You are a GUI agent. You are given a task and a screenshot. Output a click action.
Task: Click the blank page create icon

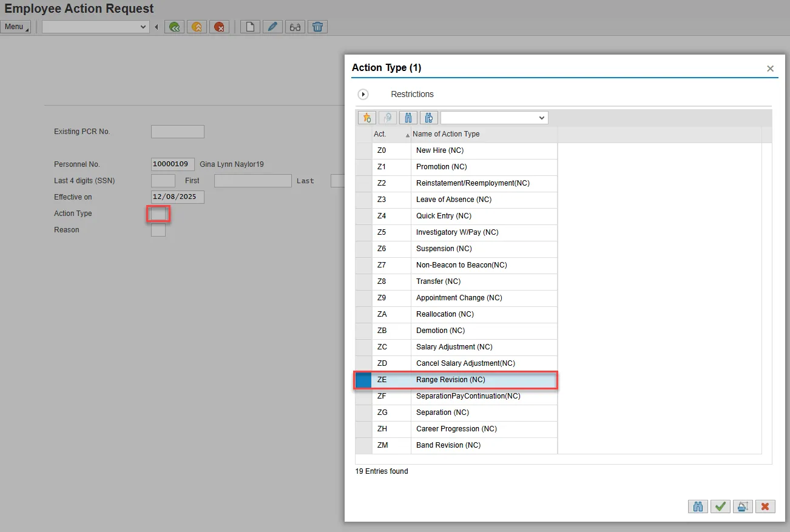click(250, 27)
